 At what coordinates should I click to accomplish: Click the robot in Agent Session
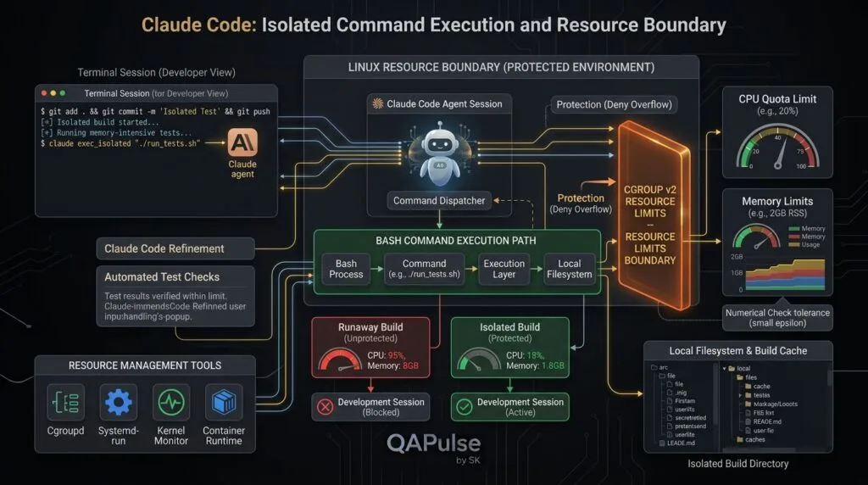pyautogui.click(x=440, y=153)
